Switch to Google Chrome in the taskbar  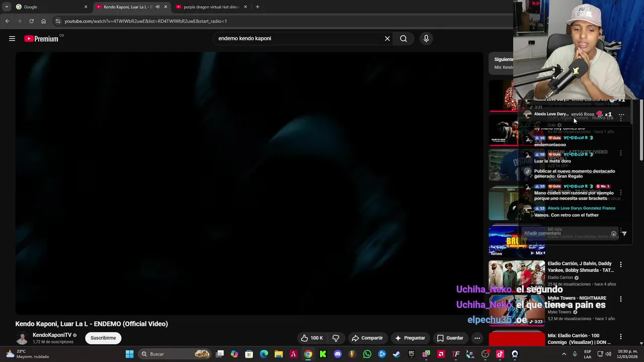pos(308,354)
